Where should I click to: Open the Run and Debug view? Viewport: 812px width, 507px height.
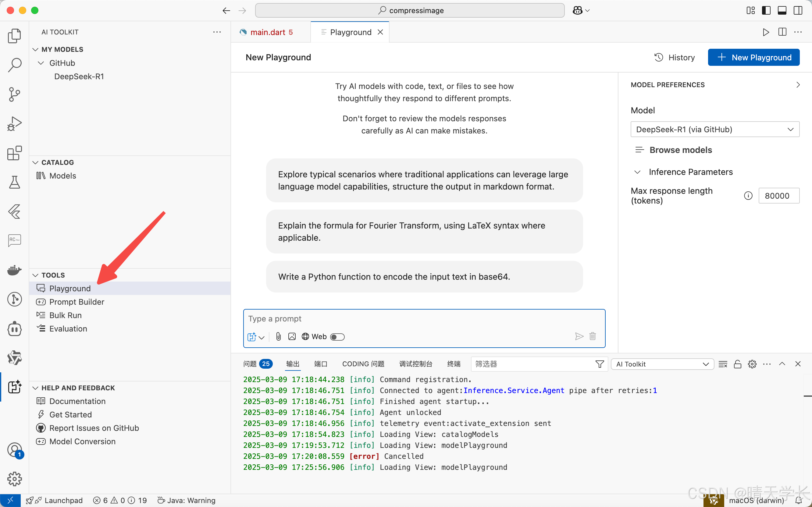(x=14, y=124)
